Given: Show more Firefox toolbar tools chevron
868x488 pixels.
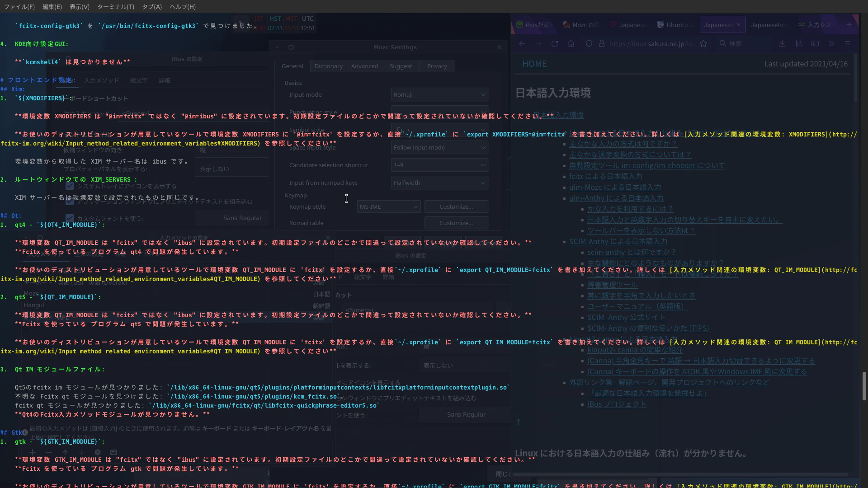Looking at the screenshot, I should 831,44.
